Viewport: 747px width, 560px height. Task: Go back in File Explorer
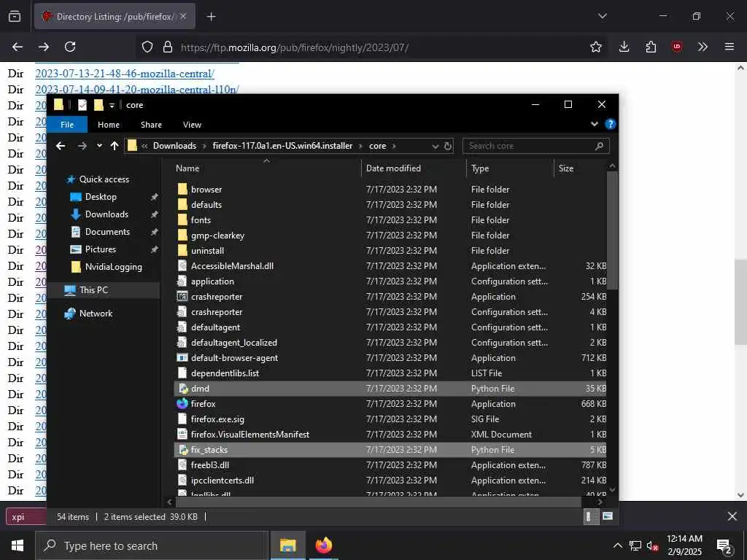click(61, 146)
